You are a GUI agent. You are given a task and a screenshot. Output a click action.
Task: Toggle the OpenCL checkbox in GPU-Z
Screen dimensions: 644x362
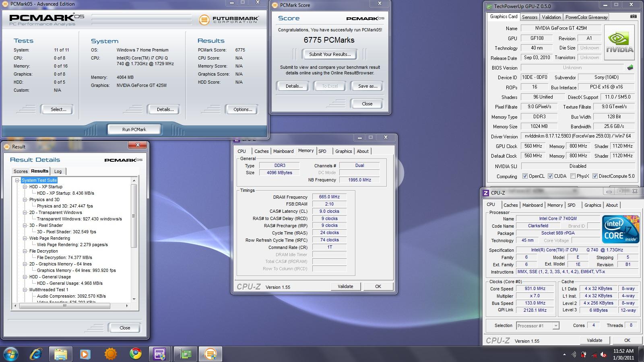click(x=525, y=176)
